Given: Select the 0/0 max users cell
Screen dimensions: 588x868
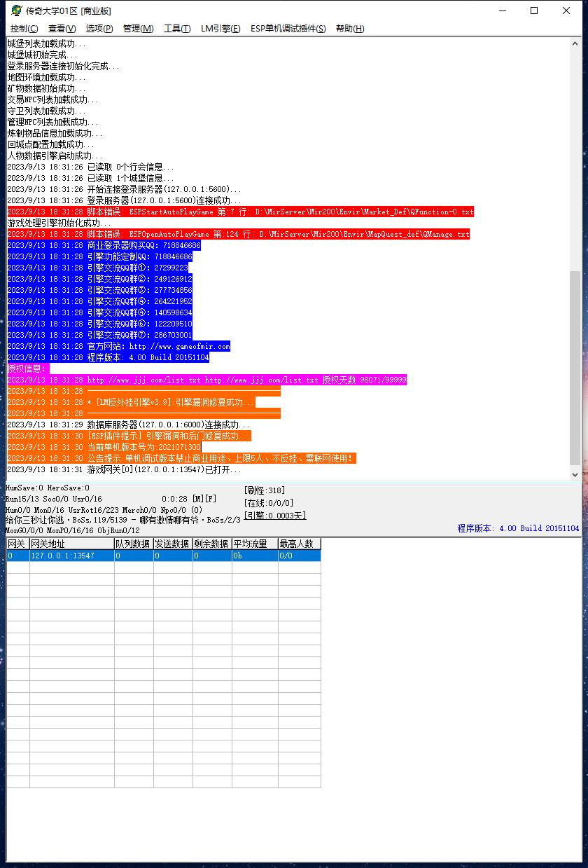Looking at the screenshot, I should (300, 556).
